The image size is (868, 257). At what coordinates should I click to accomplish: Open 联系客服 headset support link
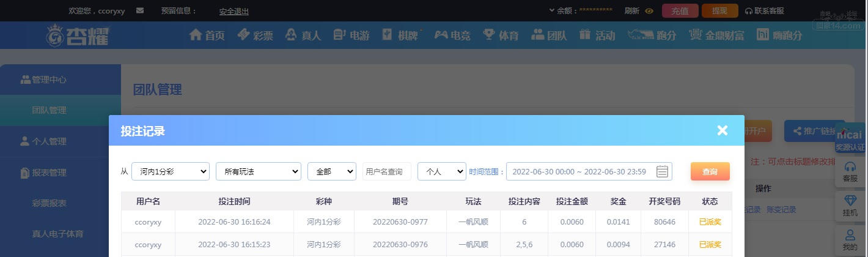click(765, 10)
